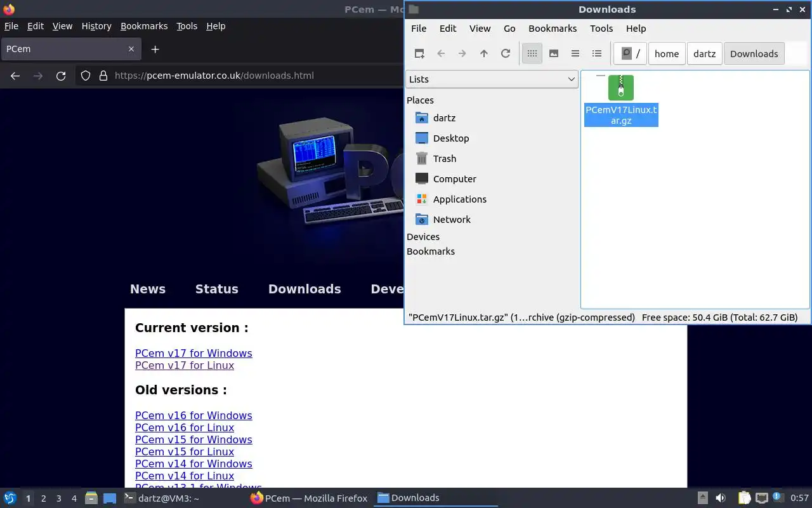Click the site padlock icon
The height and width of the screenshot is (508, 812).
pos(103,76)
